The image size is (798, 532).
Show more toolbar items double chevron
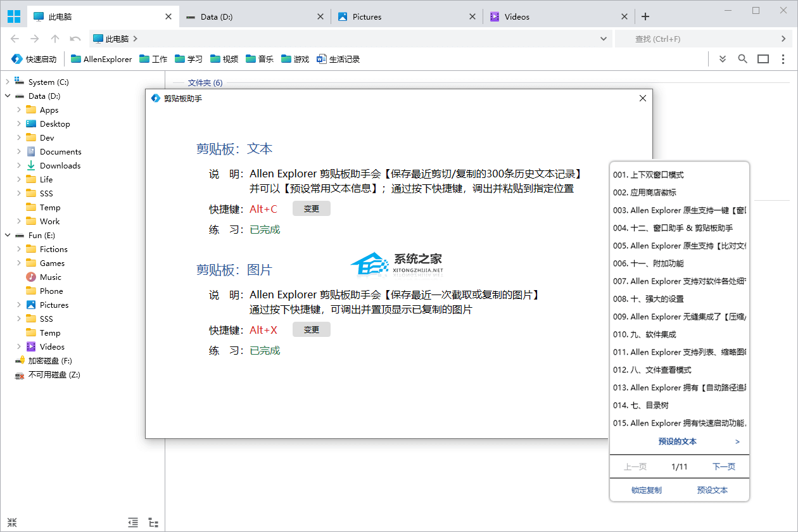point(723,59)
